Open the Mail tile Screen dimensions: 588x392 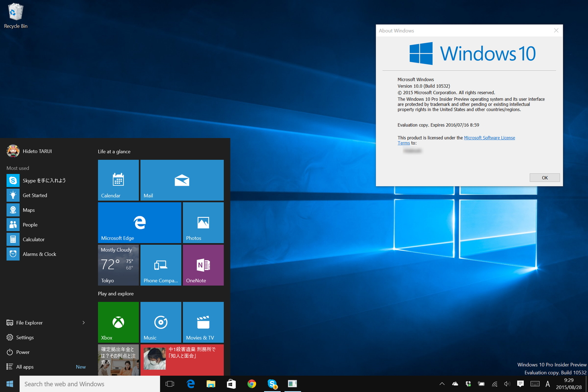(182, 180)
